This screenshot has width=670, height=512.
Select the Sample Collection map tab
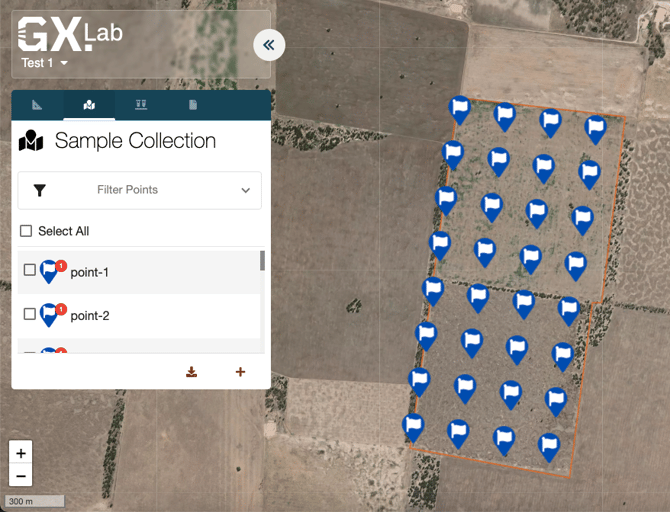coord(89,105)
